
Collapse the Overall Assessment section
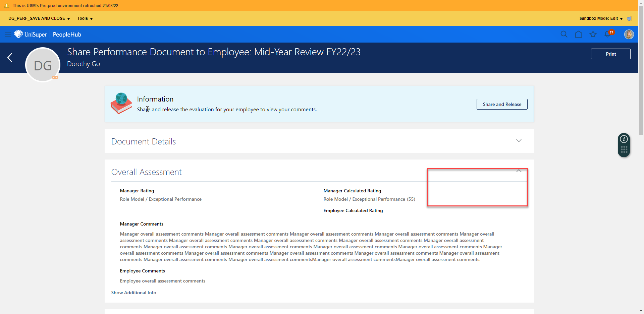pyautogui.click(x=519, y=171)
